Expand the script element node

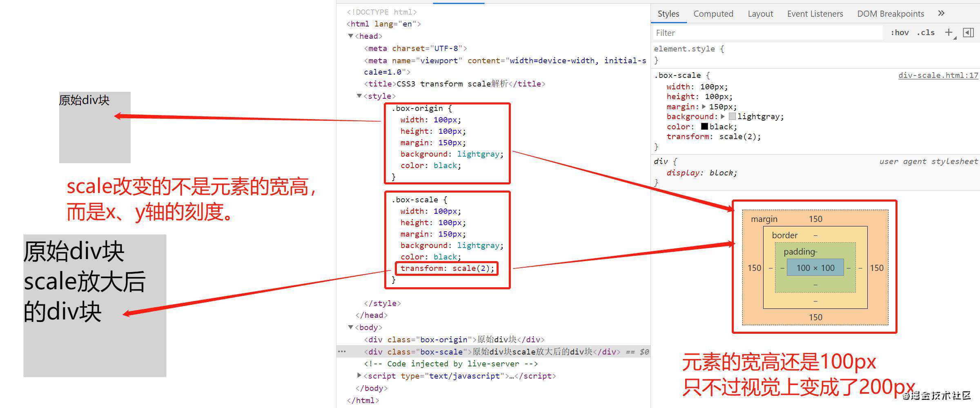(359, 375)
